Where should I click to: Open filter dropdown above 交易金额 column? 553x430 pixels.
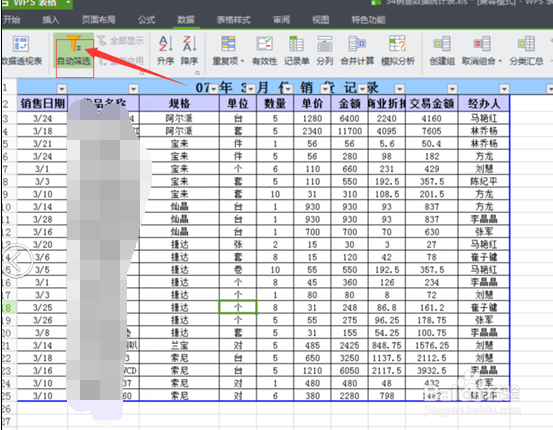pos(452,89)
